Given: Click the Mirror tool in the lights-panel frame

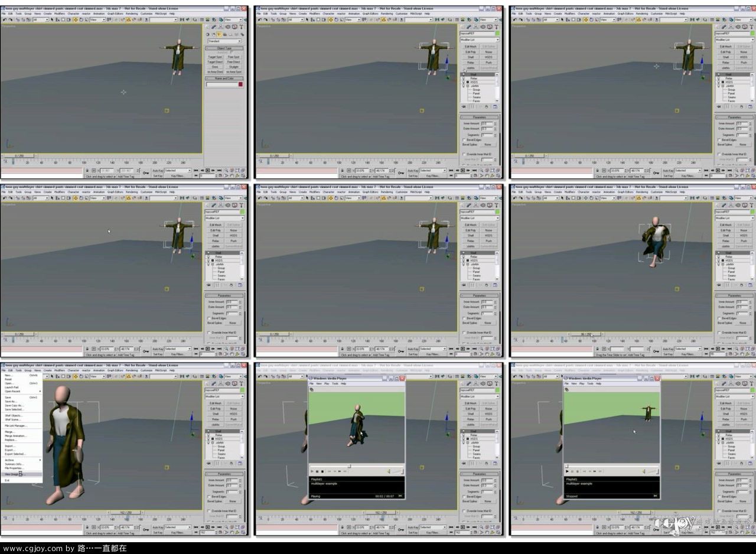Looking at the screenshot, I should click(x=182, y=19).
